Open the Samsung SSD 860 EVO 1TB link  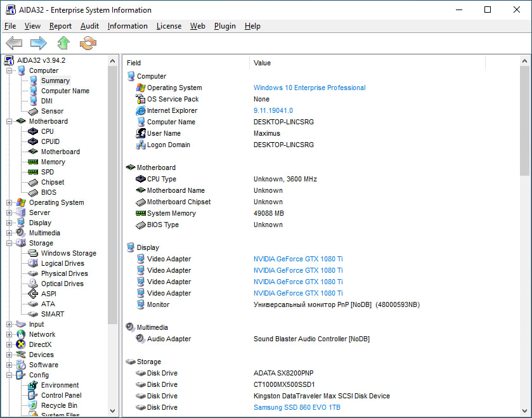point(297,407)
